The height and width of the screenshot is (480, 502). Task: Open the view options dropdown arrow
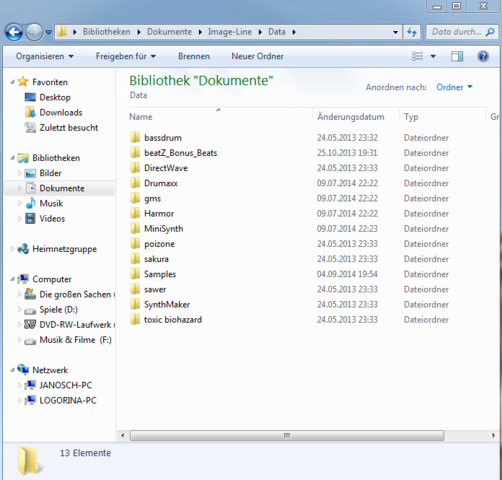(x=433, y=56)
